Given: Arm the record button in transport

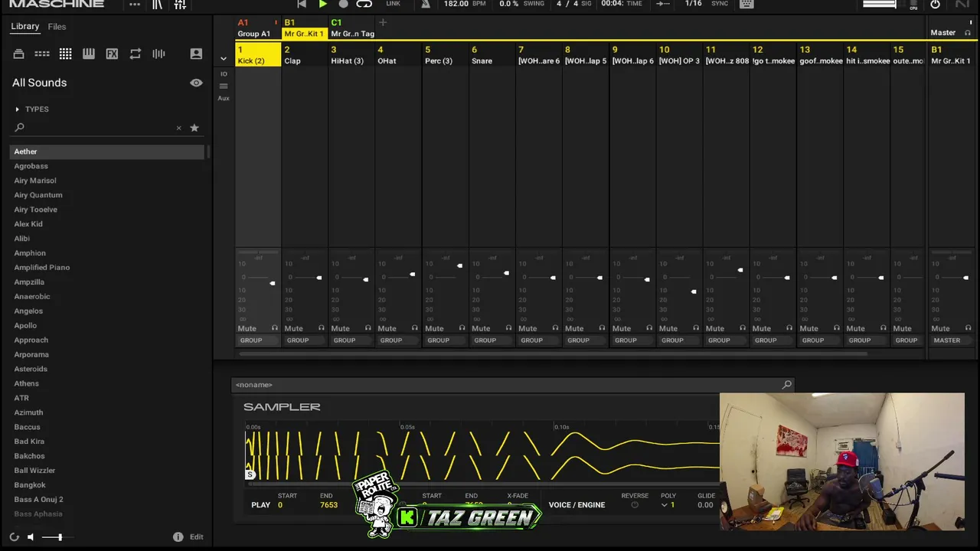Looking at the screenshot, I should (343, 4).
